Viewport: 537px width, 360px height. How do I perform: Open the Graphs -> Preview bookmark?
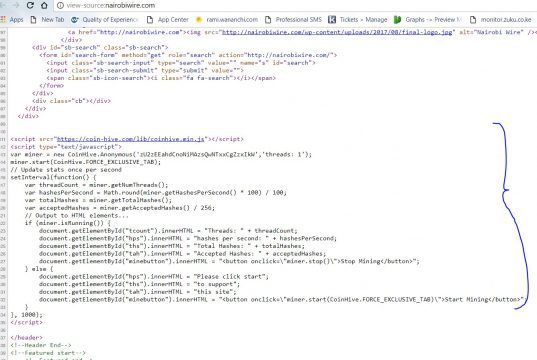pos(428,20)
